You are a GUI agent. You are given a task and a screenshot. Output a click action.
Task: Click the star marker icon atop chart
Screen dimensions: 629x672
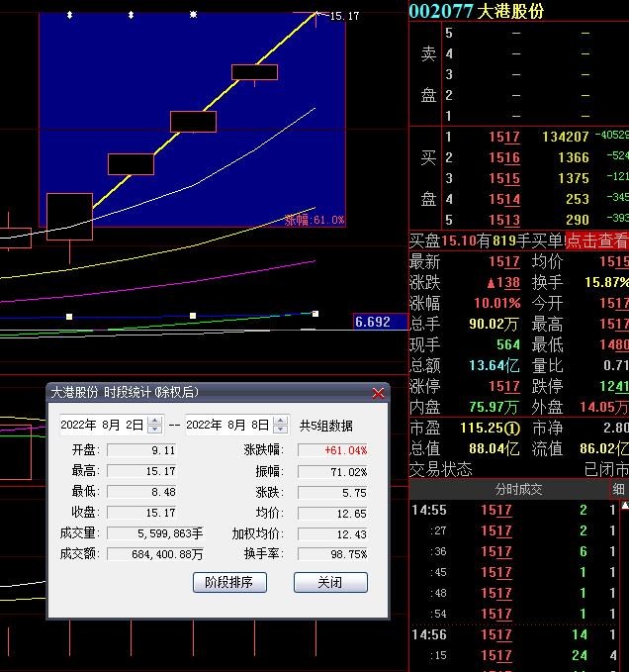coord(193,15)
